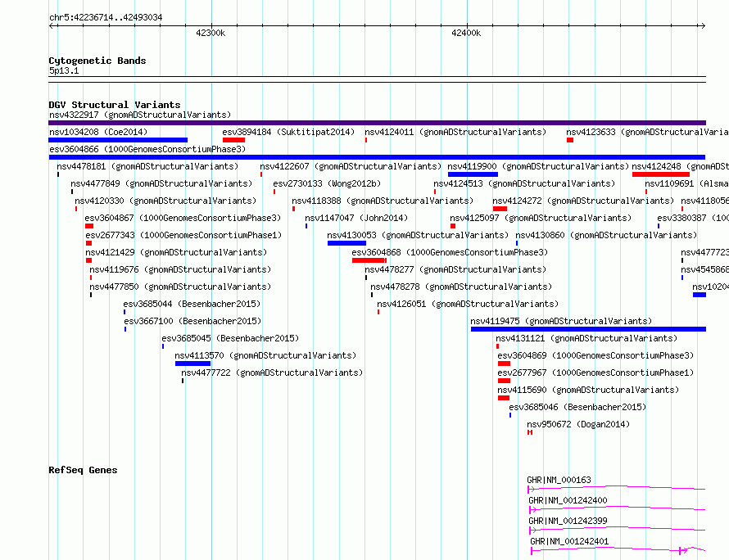
Task: Click the nsv4322917 gnomAD variant label
Action: pyautogui.click(x=140, y=115)
